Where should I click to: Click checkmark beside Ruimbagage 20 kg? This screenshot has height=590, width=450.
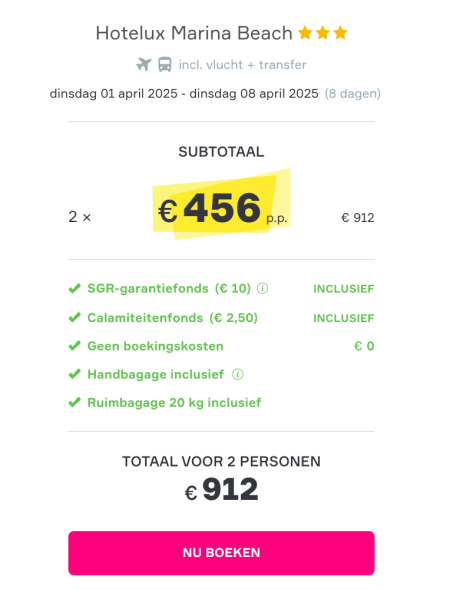pyautogui.click(x=74, y=402)
